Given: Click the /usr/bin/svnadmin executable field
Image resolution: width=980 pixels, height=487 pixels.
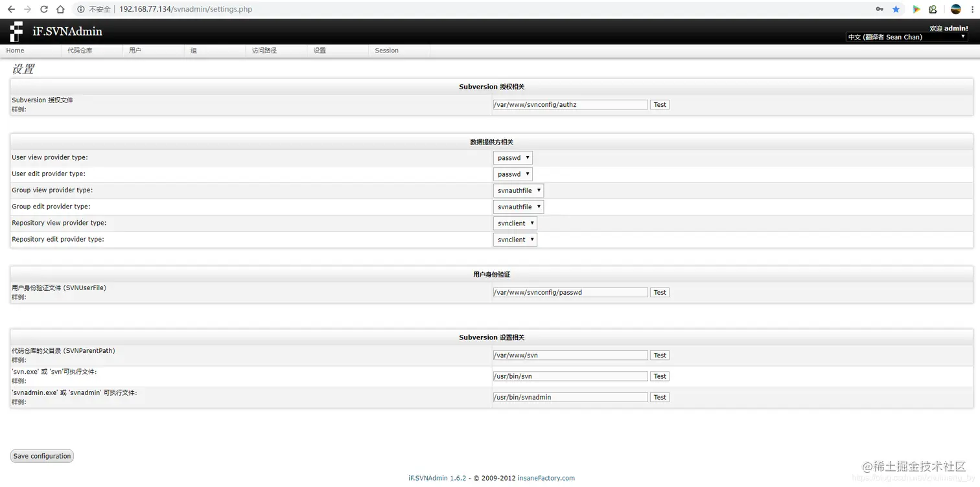Looking at the screenshot, I should coord(570,397).
